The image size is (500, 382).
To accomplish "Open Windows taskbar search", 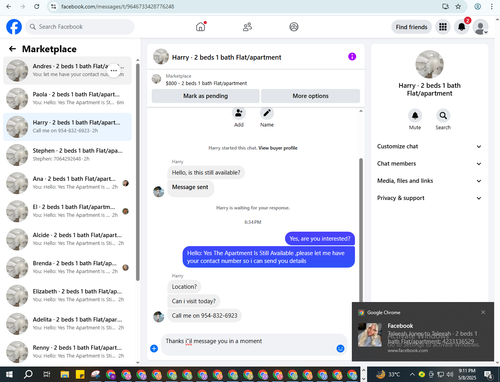I will tap(28, 374).
